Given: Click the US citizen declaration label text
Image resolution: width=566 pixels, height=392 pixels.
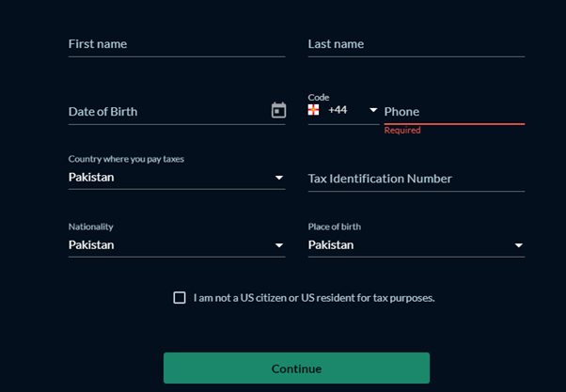Looking at the screenshot, I should click(x=314, y=298).
